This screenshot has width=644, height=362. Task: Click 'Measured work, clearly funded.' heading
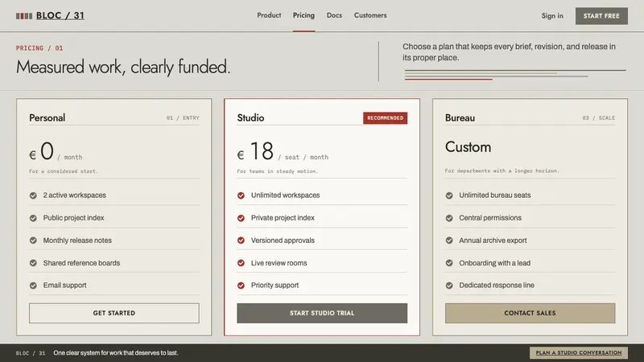(x=123, y=68)
